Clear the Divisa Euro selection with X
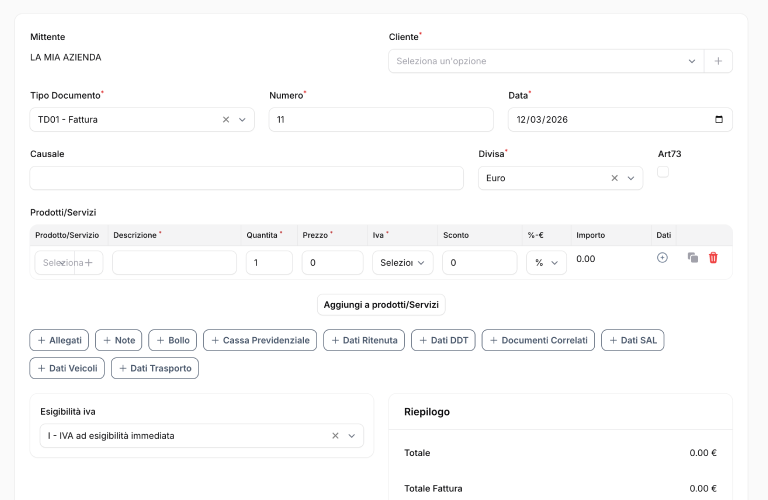The width and height of the screenshot is (768, 500). click(615, 178)
